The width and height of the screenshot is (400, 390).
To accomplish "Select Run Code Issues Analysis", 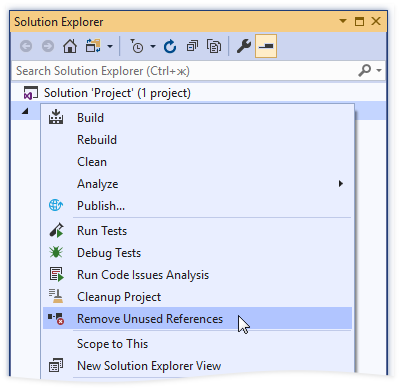I will (197, 275).
